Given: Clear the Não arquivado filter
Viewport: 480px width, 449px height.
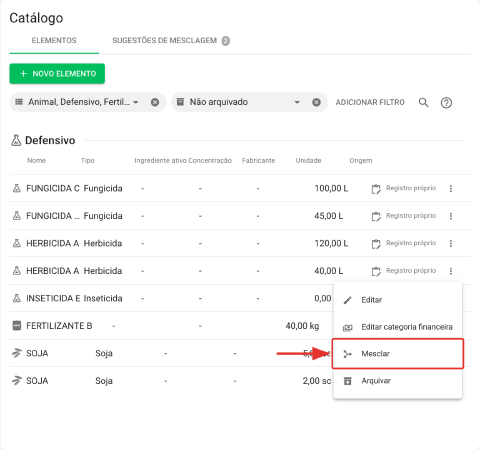Looking at the screenshot, I should (x=316, y=102).
